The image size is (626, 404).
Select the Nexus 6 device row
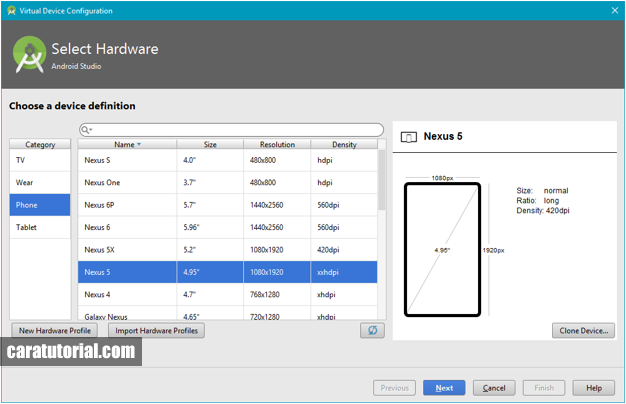pos(228,228)
